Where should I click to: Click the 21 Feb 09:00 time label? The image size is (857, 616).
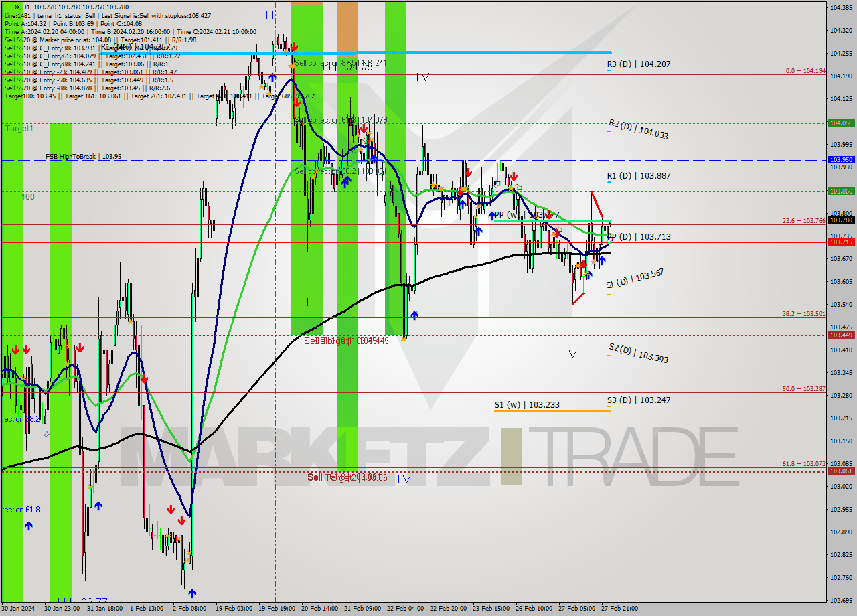pyautogui.click(x=362, y=609)
